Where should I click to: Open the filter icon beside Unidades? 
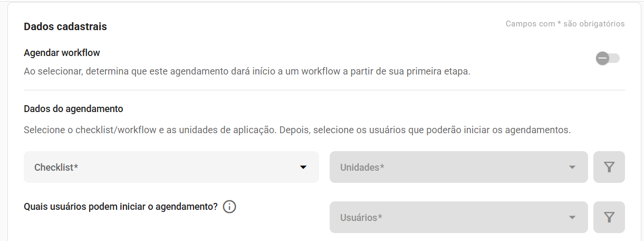609,167
